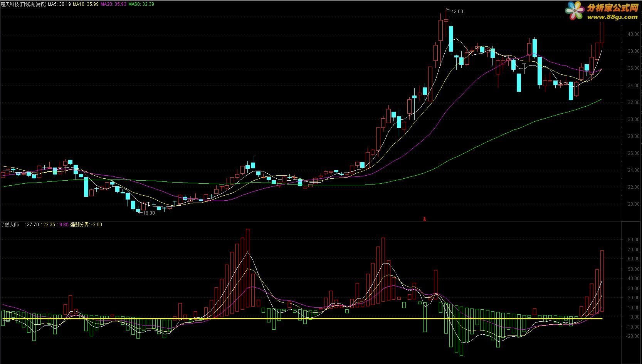Image resolution: width=642 pixels, height=364 pixels.
Task: Click the yellow indicator value 22.35
Action: click(x=49, y=225)
